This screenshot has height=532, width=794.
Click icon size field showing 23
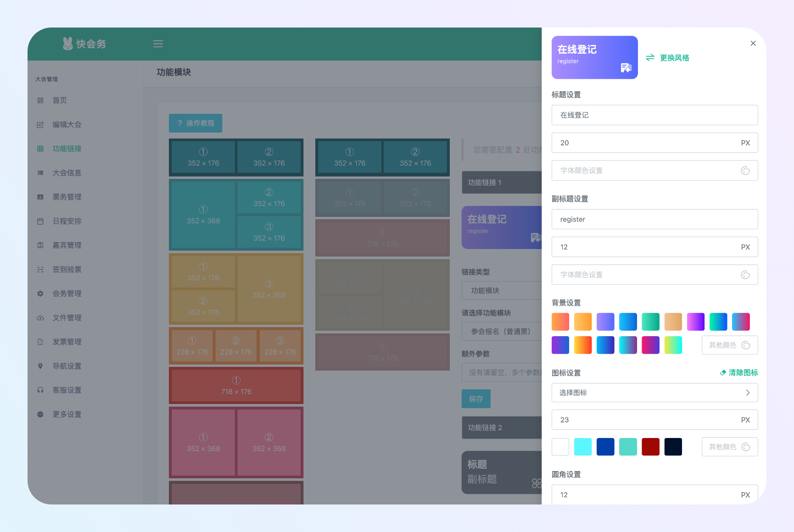[x=654, y=420]
